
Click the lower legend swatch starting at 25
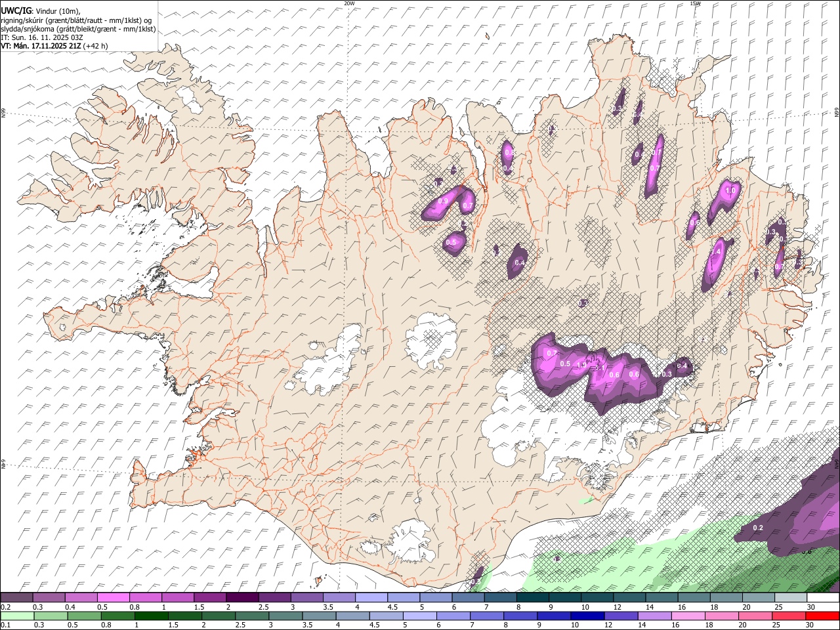788,616
